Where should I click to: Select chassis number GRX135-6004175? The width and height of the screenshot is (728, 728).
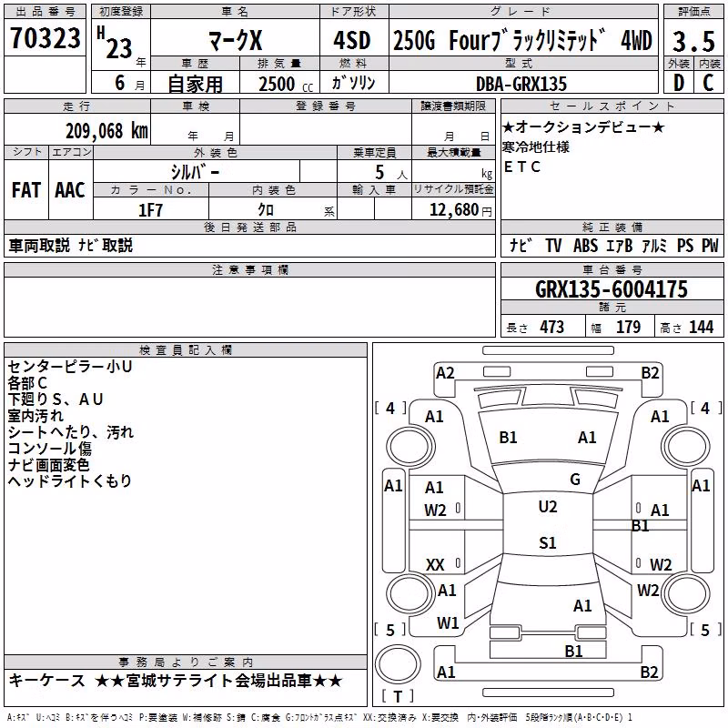[612, 289]
